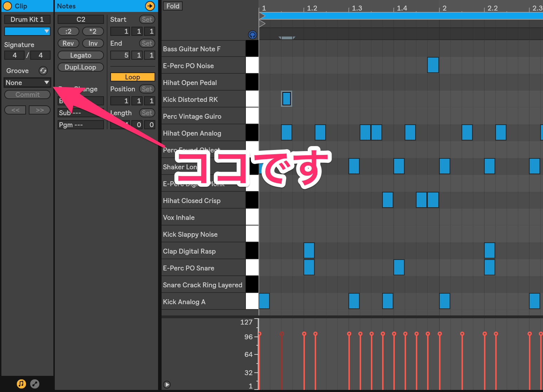Viewport: 543px width, 392px height.
Task: Click the Drum Kit 1 clip name field
Action: [x=27, y=19]
